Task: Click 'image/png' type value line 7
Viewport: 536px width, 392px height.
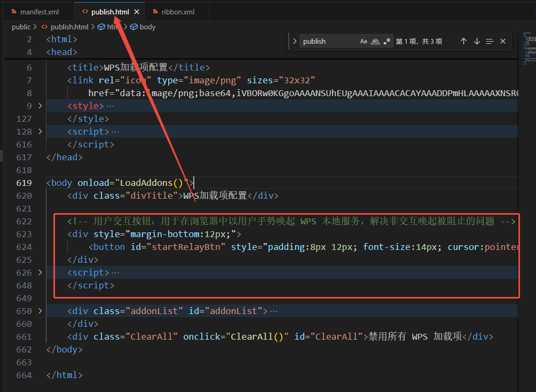Action: (212, 81)
